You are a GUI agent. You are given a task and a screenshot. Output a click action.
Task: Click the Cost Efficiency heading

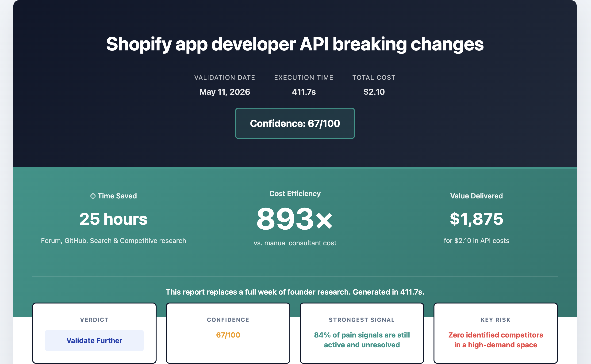click(295, 193)
